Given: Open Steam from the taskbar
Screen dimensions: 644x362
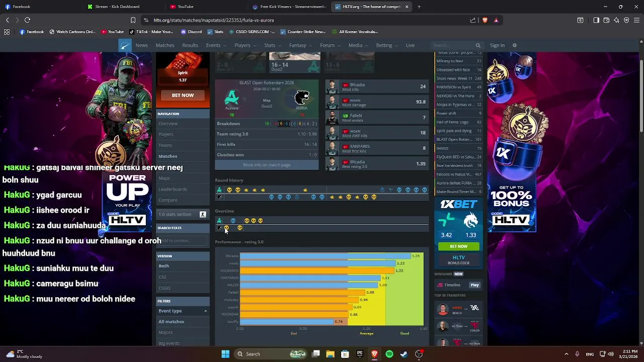Looking at the screenshot, I should (404, 354).
